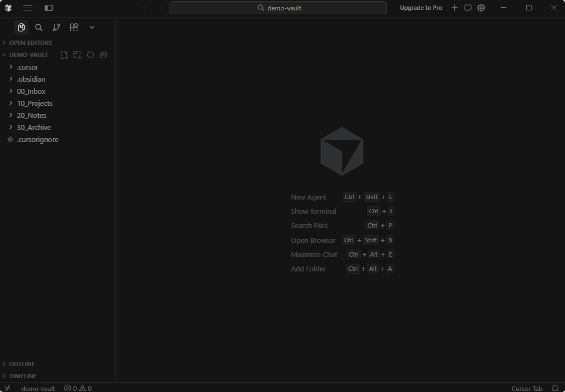The width and height of the screenshot is (565, 392).
Task: Open the Explorer files view
Action: [x=21, y=27]
